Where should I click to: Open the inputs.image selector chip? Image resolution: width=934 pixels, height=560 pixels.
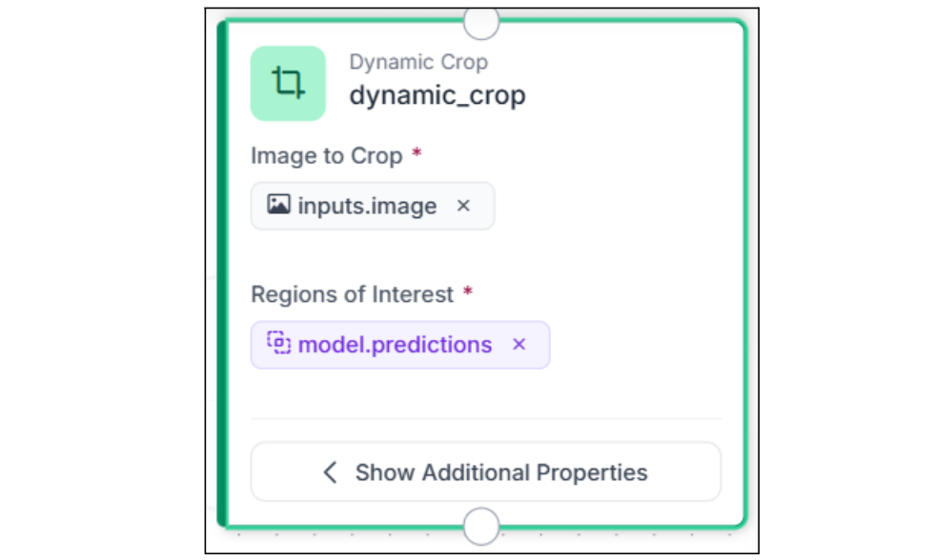(367, 206)
